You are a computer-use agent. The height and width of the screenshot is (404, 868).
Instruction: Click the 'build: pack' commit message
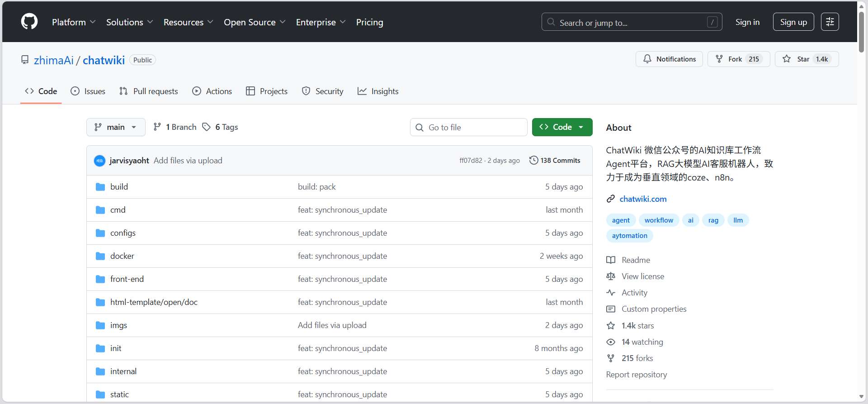click(316, 187)
